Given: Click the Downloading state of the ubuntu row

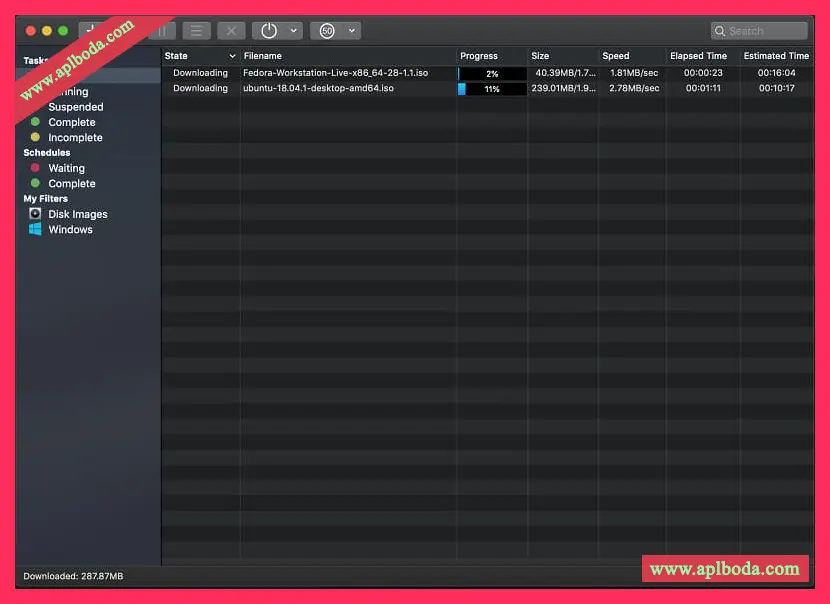Looking at the screenshot, I should [200, 88].
